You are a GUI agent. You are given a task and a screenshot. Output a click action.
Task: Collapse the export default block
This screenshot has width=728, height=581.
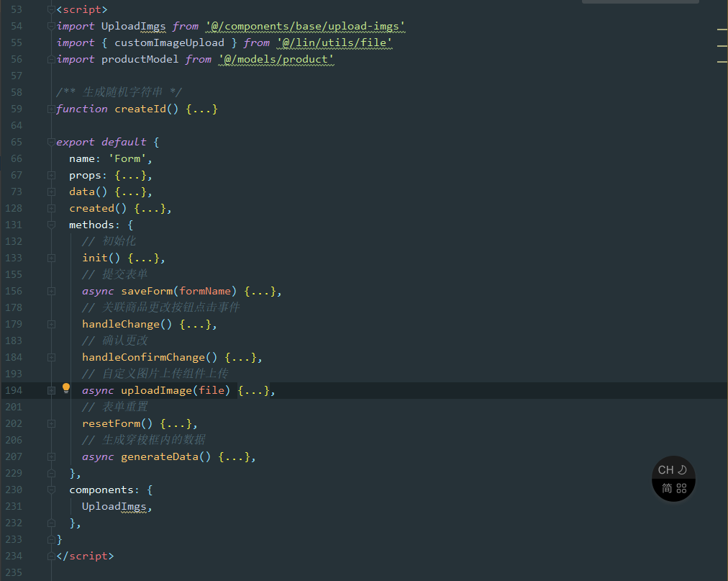[51, 143]
